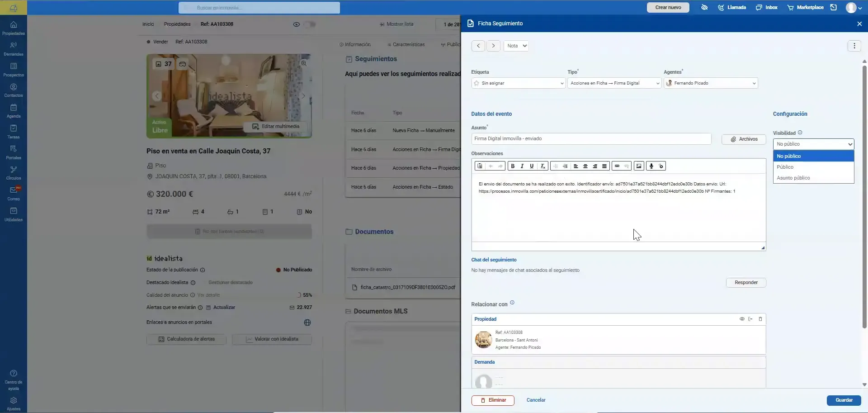868x413 pixels.
Task: Center text in editor toolbar
Action: tap(585, 166)
